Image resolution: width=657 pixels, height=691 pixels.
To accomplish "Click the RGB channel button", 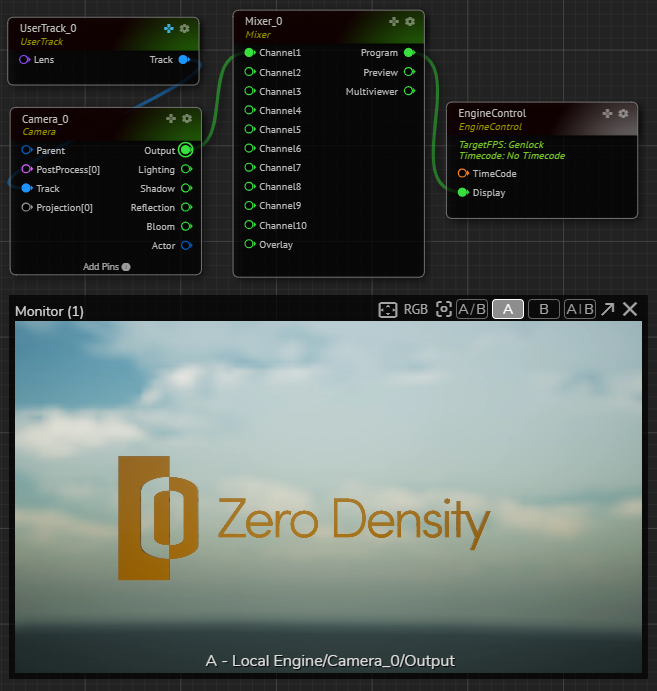I will pos(416,310).
